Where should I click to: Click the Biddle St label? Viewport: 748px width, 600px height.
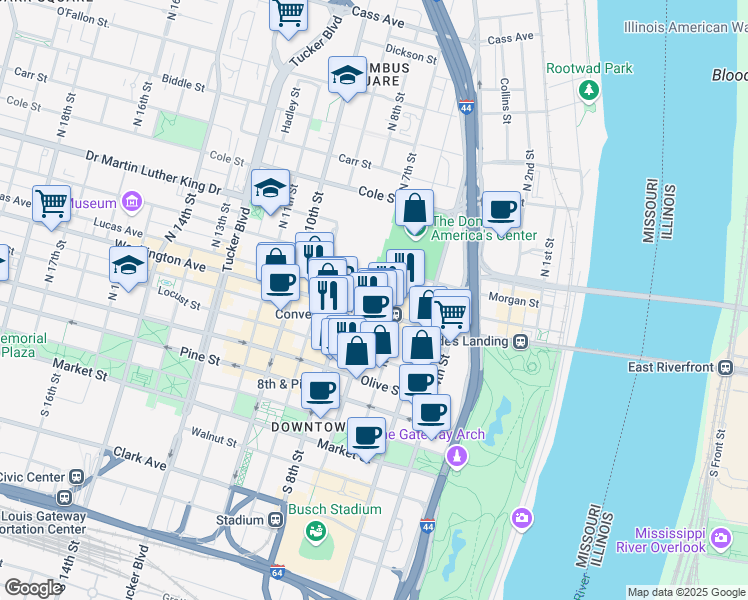[183, 83]
